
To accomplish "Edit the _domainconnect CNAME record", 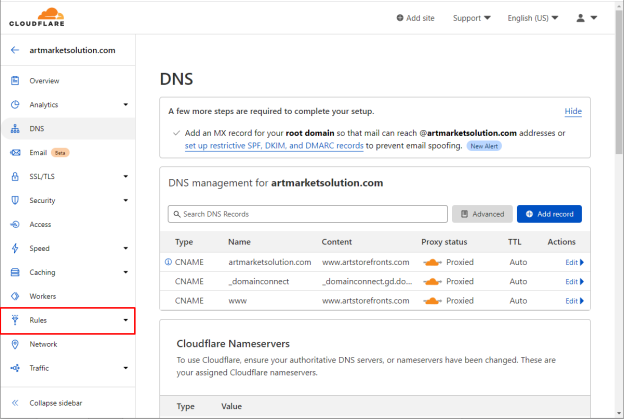I will tap(574, 281).
